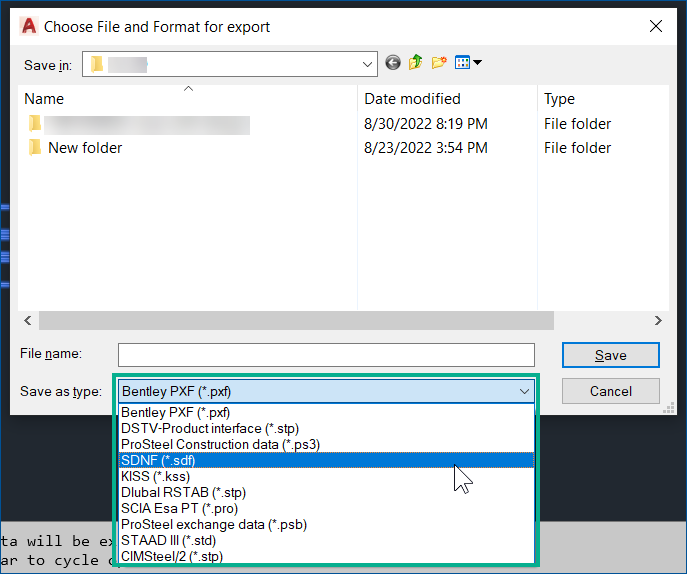Select CIMSteel/2 (*.stp) format
687x574 pixels.
pyautogui.click(x=326, y=556)
